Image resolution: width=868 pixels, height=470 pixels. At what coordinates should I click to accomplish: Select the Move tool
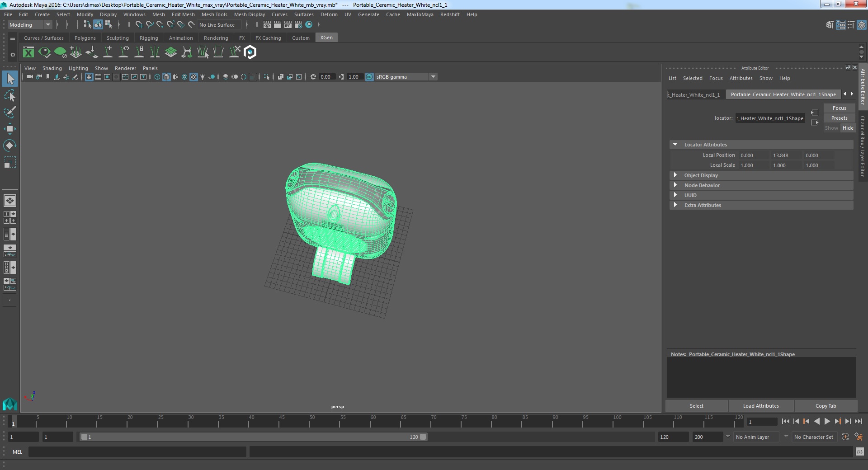pyautogui.click(x=10, y=129)
